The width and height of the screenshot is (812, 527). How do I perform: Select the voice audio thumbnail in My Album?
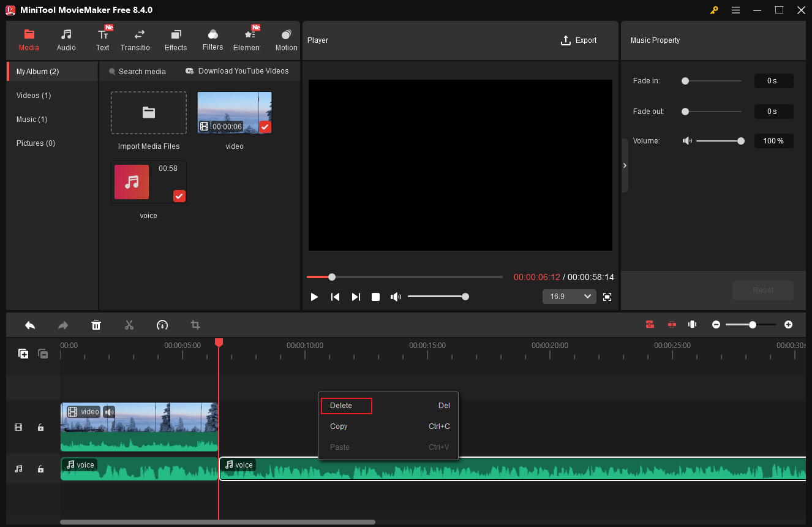(131, 182)
